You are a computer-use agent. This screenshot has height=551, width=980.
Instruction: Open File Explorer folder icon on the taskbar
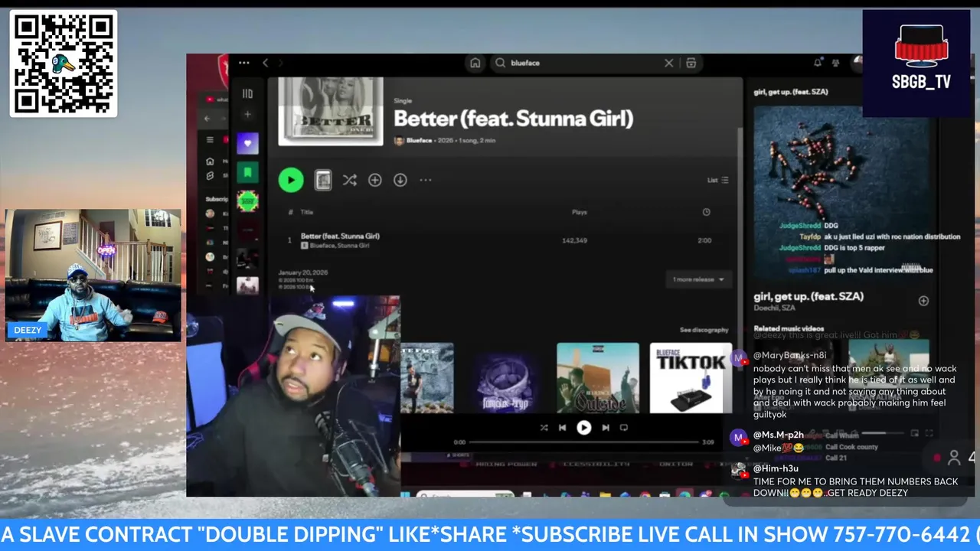point(604,496)
